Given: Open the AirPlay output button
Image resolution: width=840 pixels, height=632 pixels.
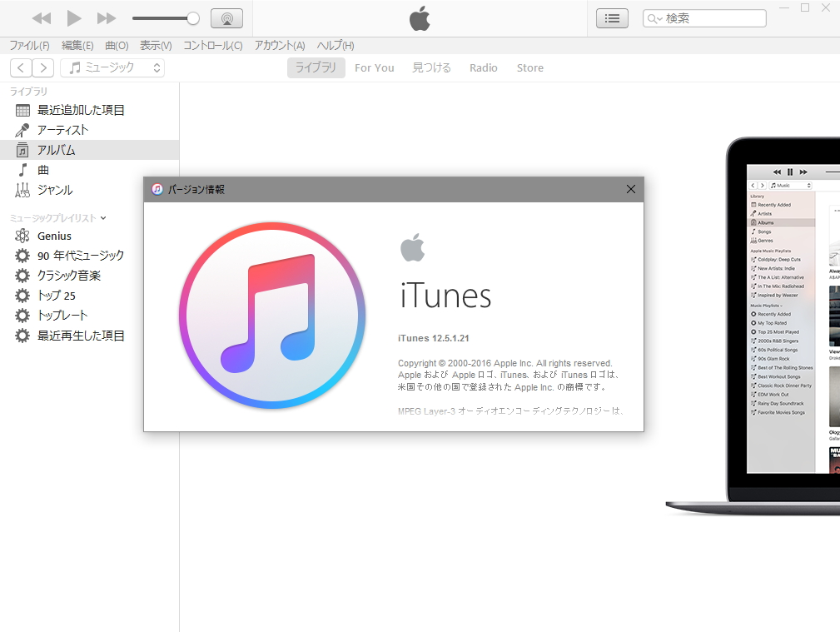Looking at the screenshot, I should [226, 18].
